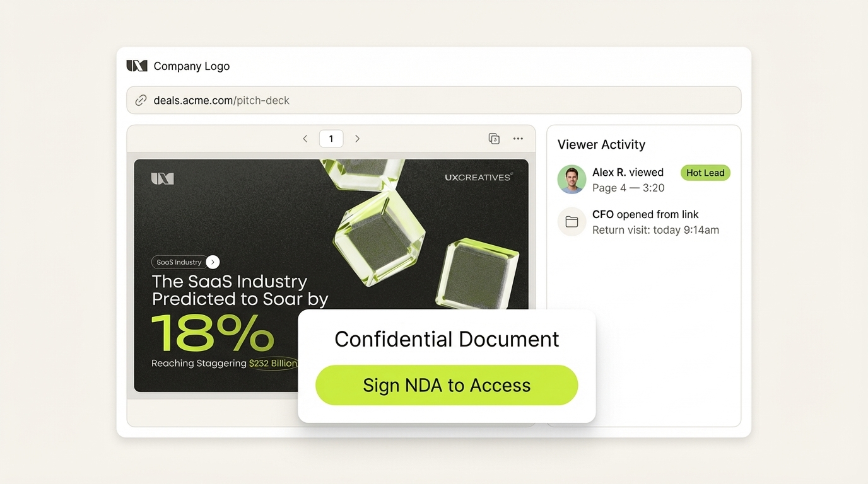Click the page number field showing 1
The width and height of the screenshot is (868, 484).
(x=331, y=138)
